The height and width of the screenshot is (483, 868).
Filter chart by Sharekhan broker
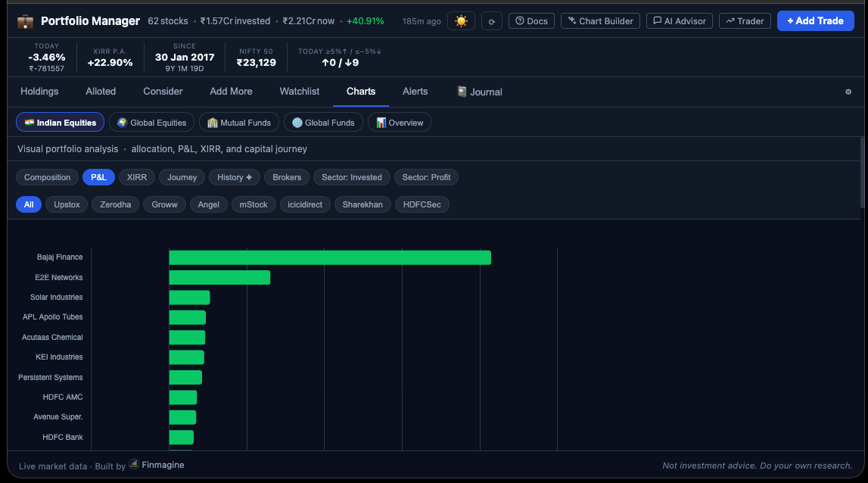362,204
